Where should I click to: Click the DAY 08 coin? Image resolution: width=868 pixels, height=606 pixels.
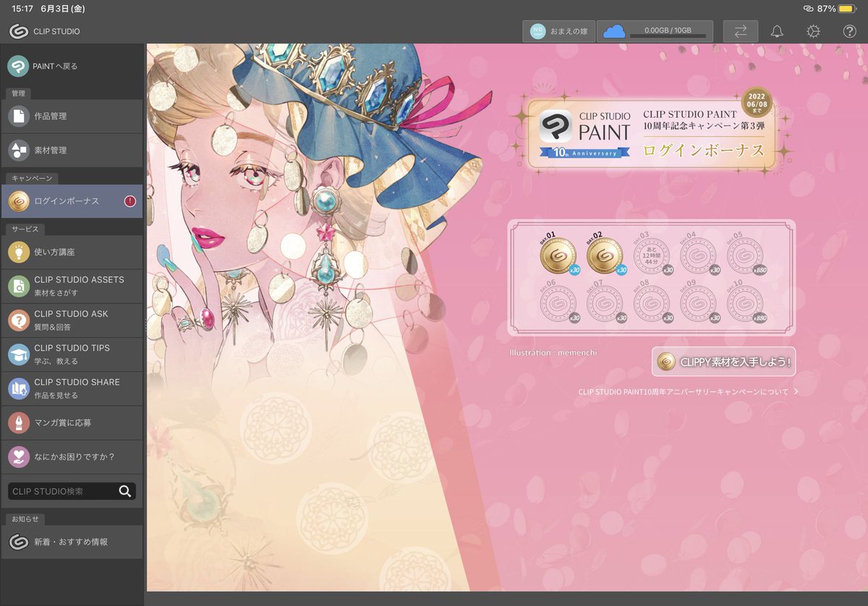coord(652,302)
